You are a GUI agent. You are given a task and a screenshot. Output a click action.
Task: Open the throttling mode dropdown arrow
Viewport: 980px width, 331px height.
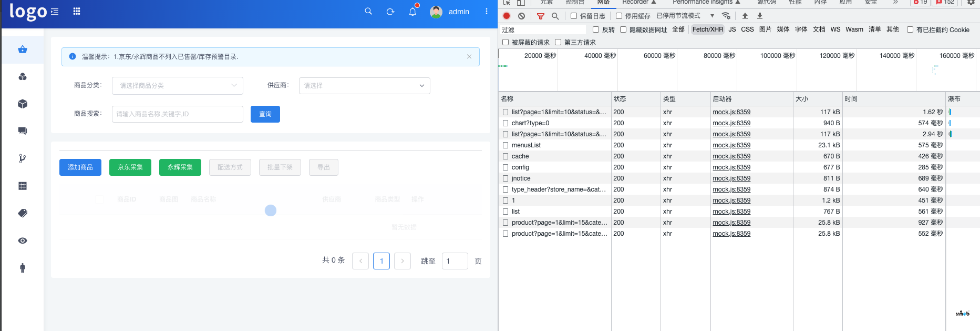(712, 16)
